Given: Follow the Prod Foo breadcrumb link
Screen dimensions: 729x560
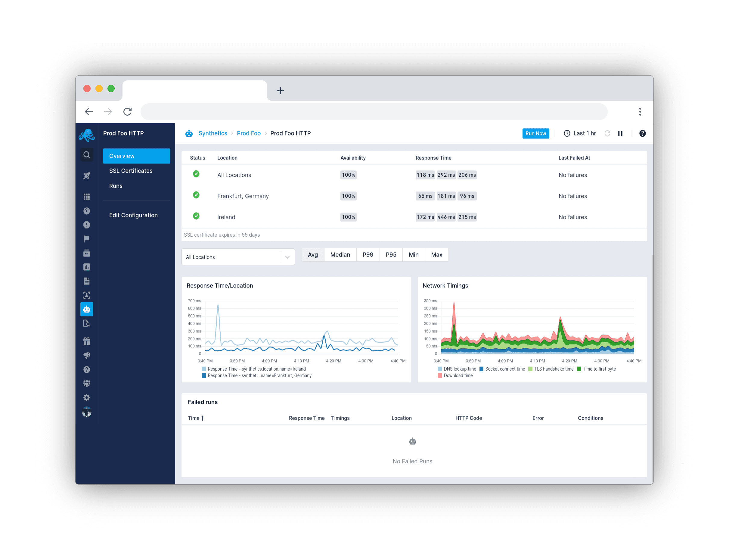Looking at the screenshot, I should coord(249,133).
